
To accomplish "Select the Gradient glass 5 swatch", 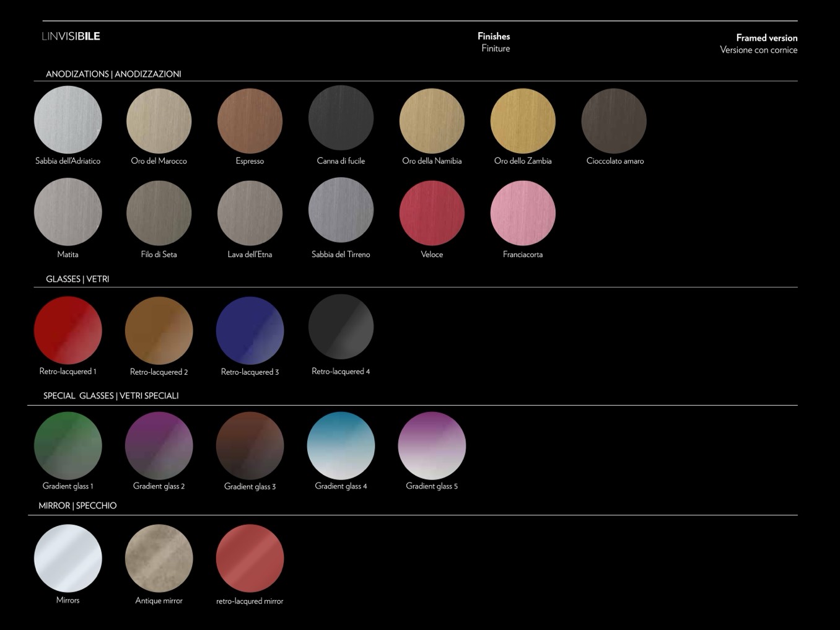I will pyautogui.click(x=432, y=445).
